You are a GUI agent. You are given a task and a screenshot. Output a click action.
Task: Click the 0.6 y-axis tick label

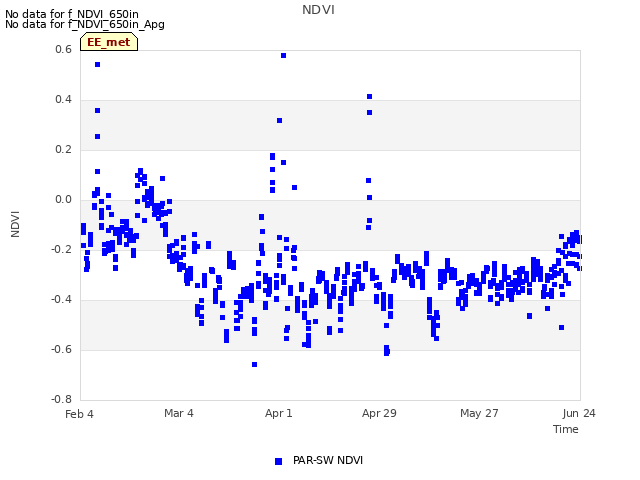coord(63,49)
